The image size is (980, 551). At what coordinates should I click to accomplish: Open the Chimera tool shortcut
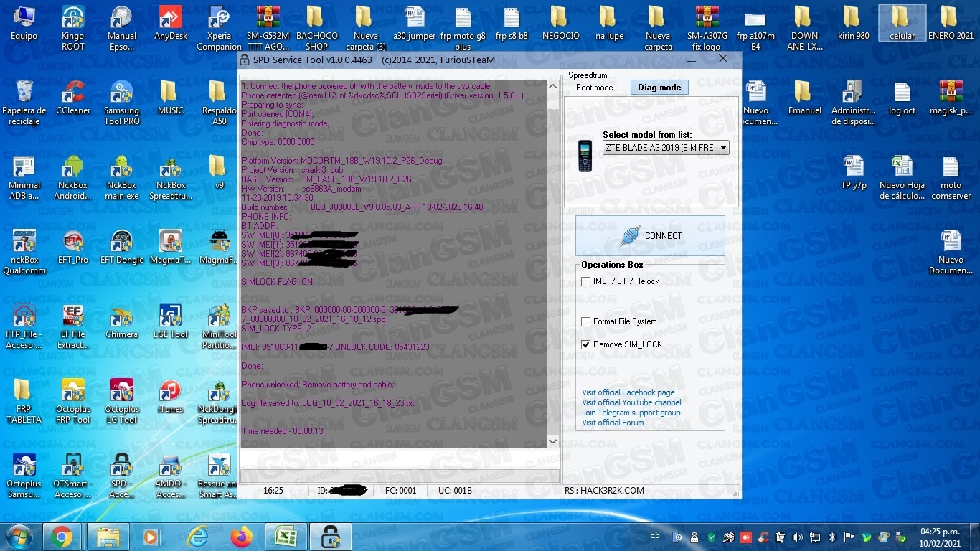pos(121,318)
